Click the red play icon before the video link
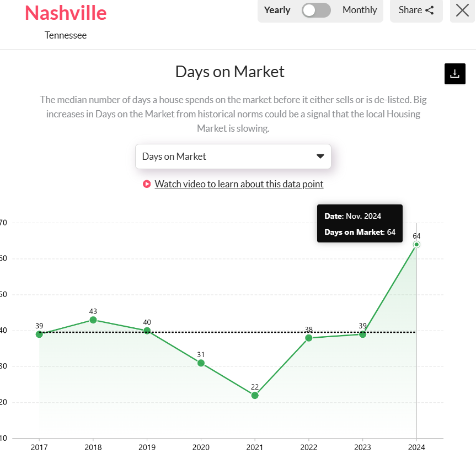 (147, 183)
